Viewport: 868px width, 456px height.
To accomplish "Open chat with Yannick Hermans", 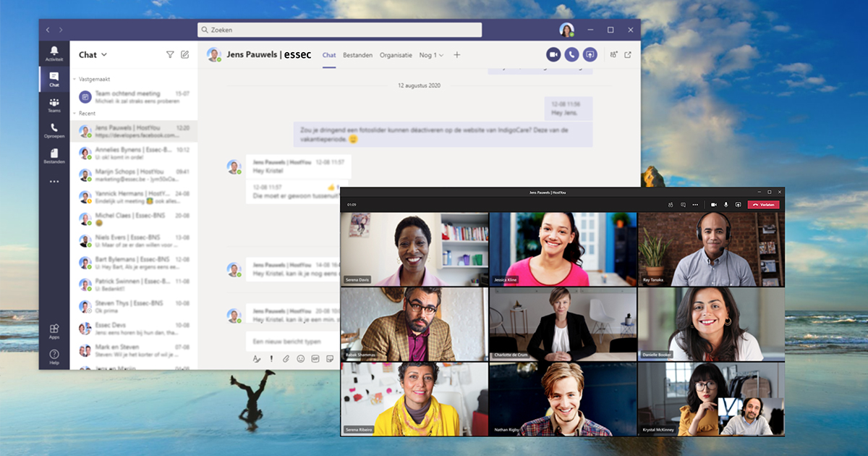I will [x=134, y=197].
